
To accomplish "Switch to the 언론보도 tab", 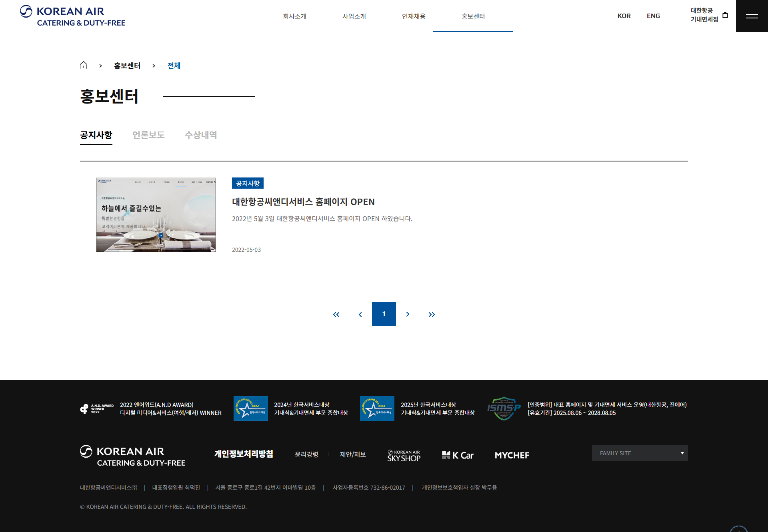I will tap(148, 135).
